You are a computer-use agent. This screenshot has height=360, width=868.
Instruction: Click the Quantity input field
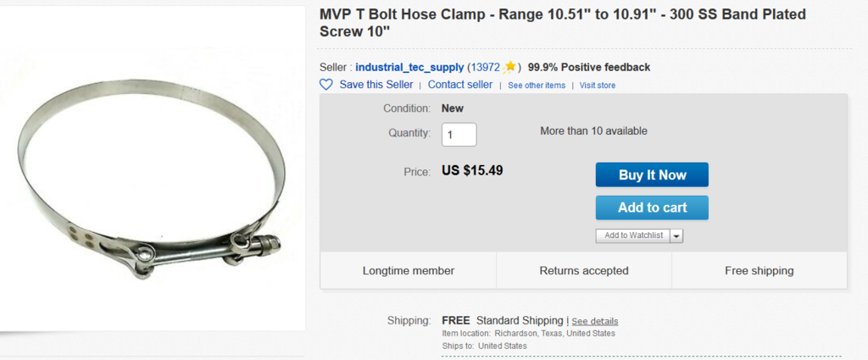point(459,134)
